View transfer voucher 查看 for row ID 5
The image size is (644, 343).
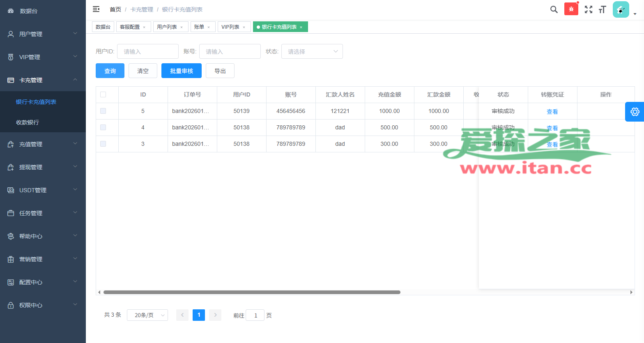click(552, 111)
